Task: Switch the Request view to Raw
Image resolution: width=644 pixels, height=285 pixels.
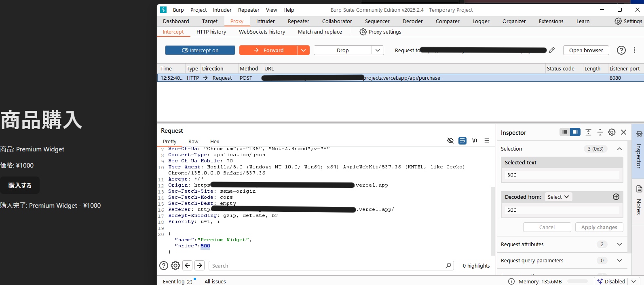Action: click(x=193, y=141)
